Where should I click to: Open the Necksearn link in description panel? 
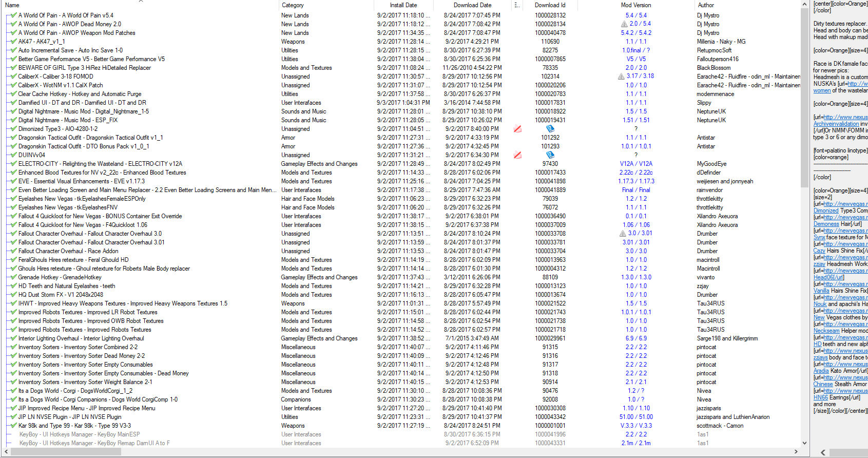(826, 331)
